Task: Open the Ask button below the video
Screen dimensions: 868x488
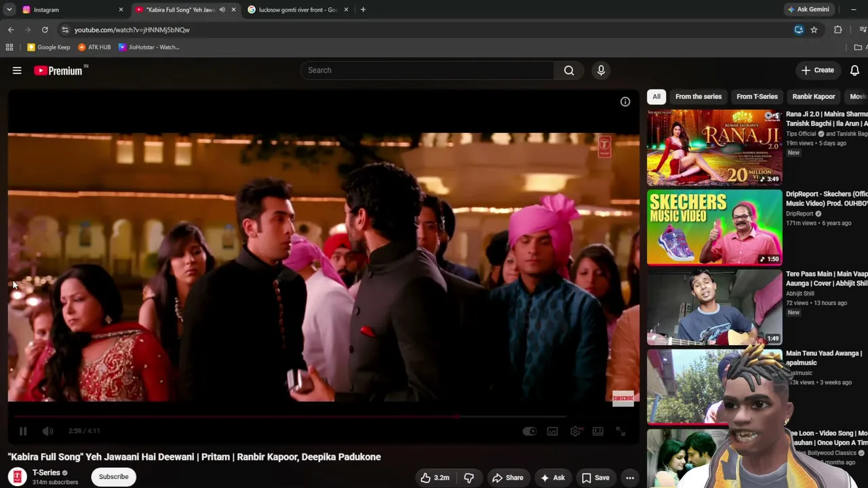Action: 552,478
